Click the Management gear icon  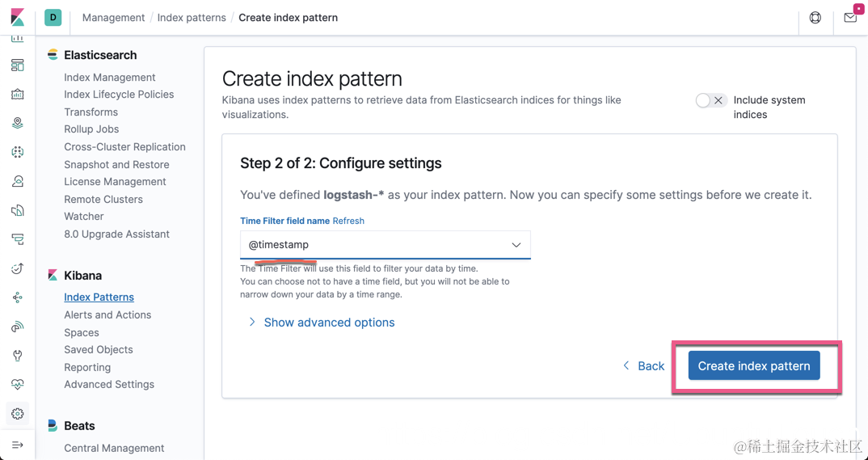tap(17, 414)
